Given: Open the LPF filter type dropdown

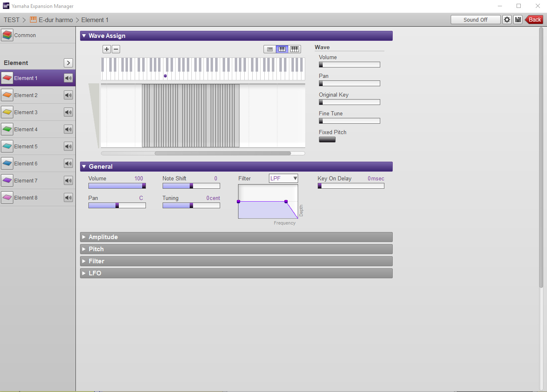Looking at the screenshot, I should coord(284,178).
